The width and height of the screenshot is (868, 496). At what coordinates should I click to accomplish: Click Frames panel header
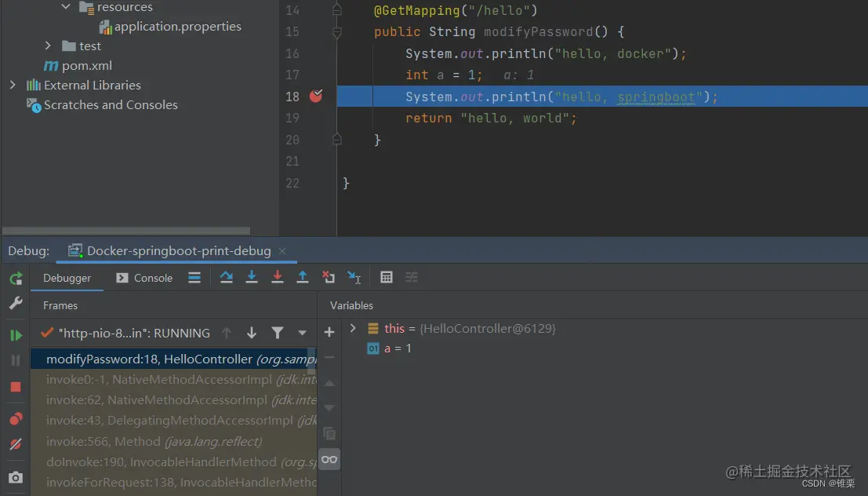point(60,305)
